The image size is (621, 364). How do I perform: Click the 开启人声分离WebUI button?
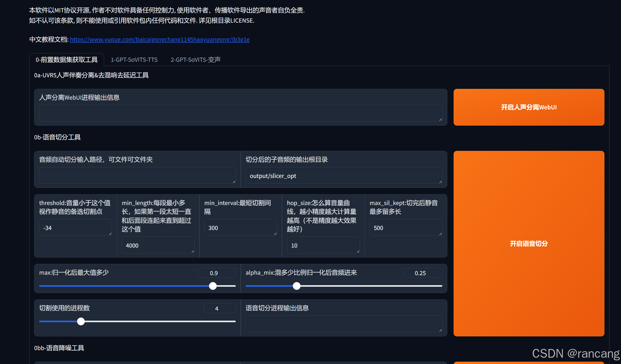(528, 107)
